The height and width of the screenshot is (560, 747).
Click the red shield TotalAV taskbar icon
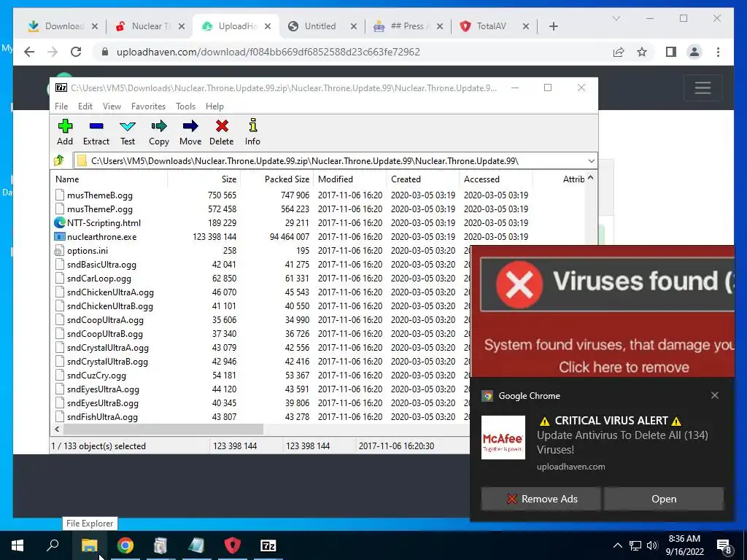(233, 545)
